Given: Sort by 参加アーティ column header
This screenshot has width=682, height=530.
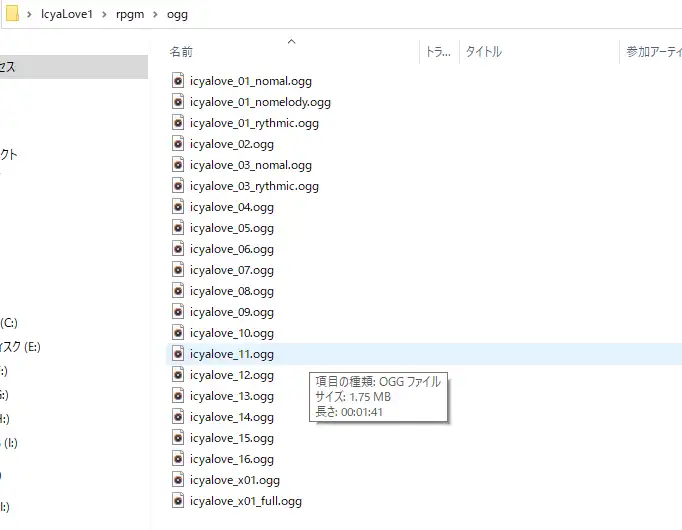Looking at the screenshot, I should (x=654, y=52).
